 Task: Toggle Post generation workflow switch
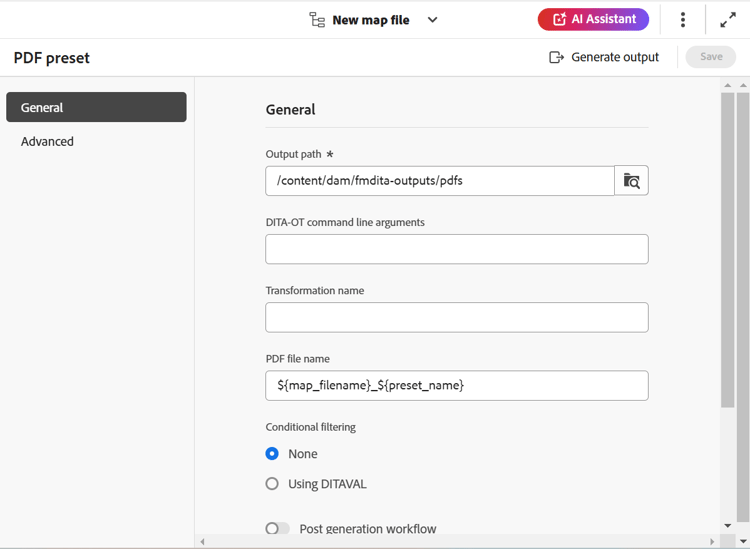tap(277, 529)
